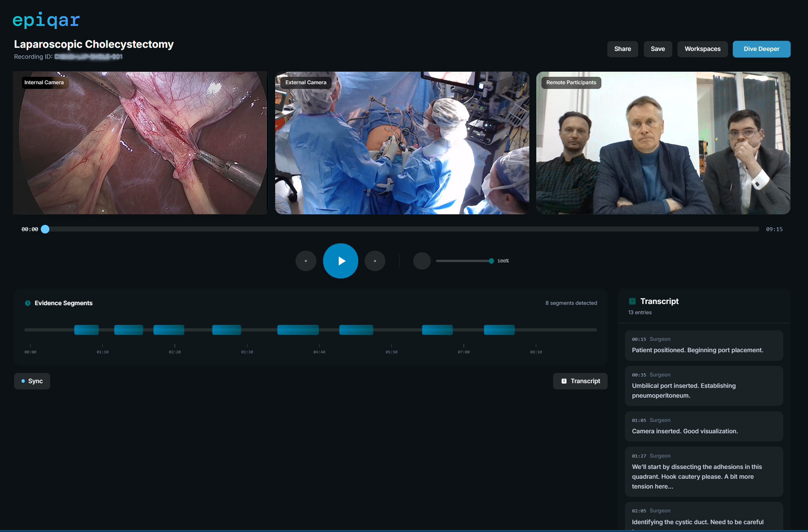This screenshot has width=808, height=532.
Task: Click the volume mute icon
Action: (x=421, y=261)
